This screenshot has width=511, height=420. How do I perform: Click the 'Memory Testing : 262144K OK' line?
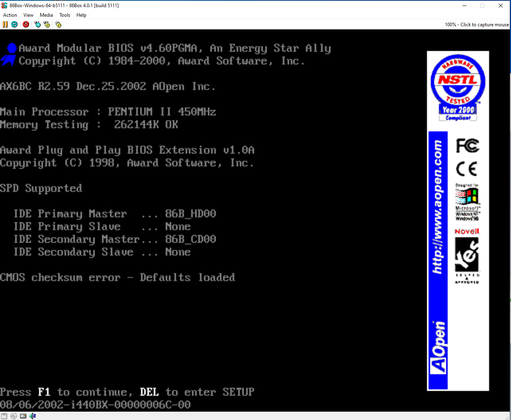[89, 125]
